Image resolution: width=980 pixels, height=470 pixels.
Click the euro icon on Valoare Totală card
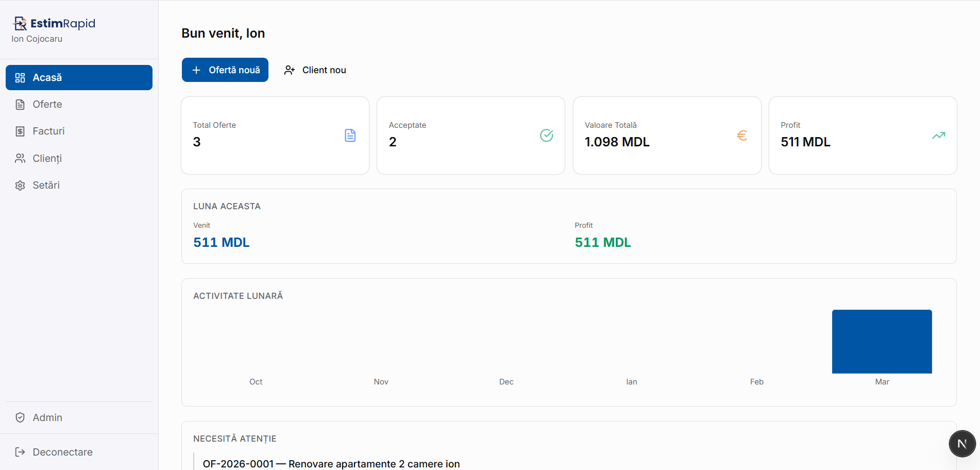(x=742, y=135)
